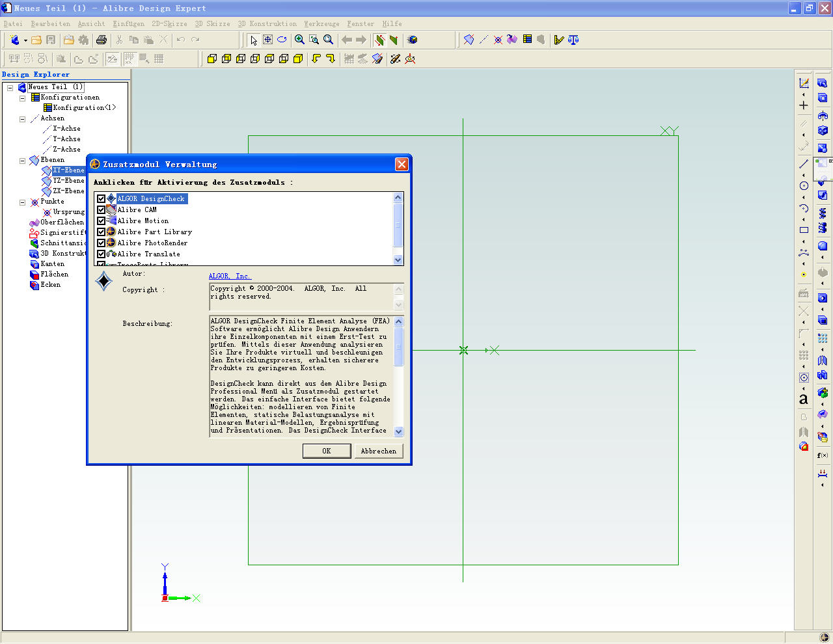Select the XY-Ebene tree item
833x644 pixels.
(68, 170)
